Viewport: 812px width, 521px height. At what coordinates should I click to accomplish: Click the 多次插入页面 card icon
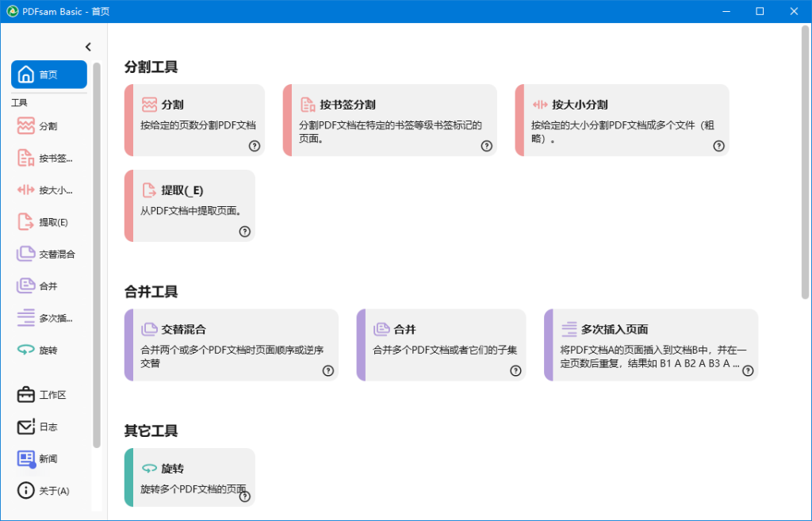(x=569, y=329)
